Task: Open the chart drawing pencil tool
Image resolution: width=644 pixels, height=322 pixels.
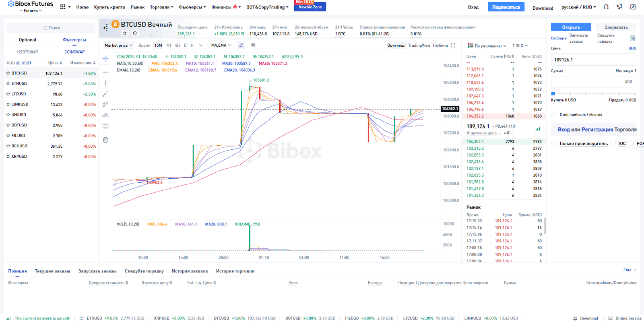Action: click(x=241, y=45)
